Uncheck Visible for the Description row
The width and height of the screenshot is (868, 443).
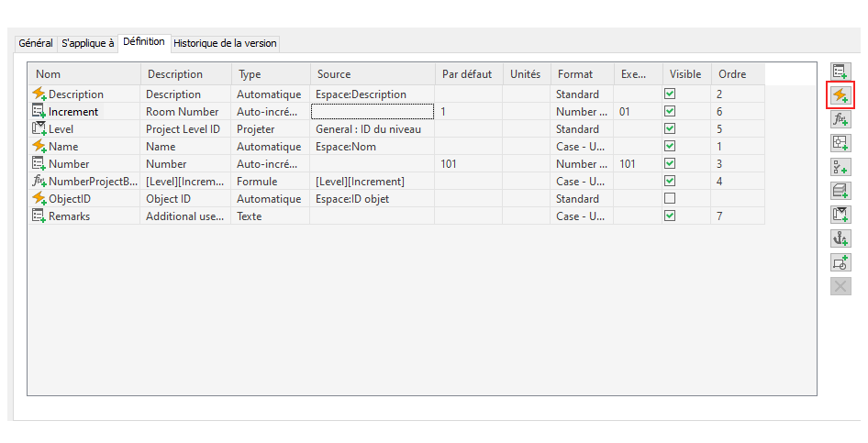(670, 94)
